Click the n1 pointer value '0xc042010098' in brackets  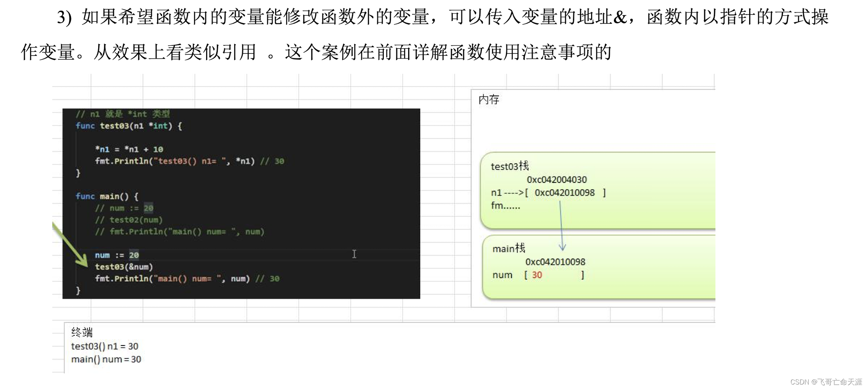point(564,193)
